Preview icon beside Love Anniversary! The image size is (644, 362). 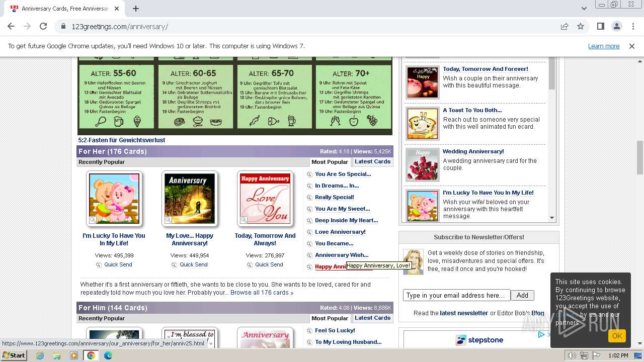click(x=309, y=232)
